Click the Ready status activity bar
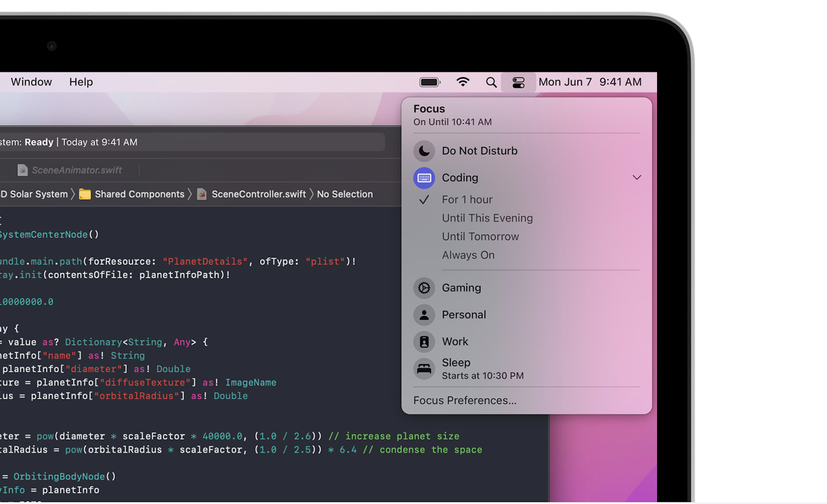The width and height of the screenshot is (827, 504). click(192, 142)
